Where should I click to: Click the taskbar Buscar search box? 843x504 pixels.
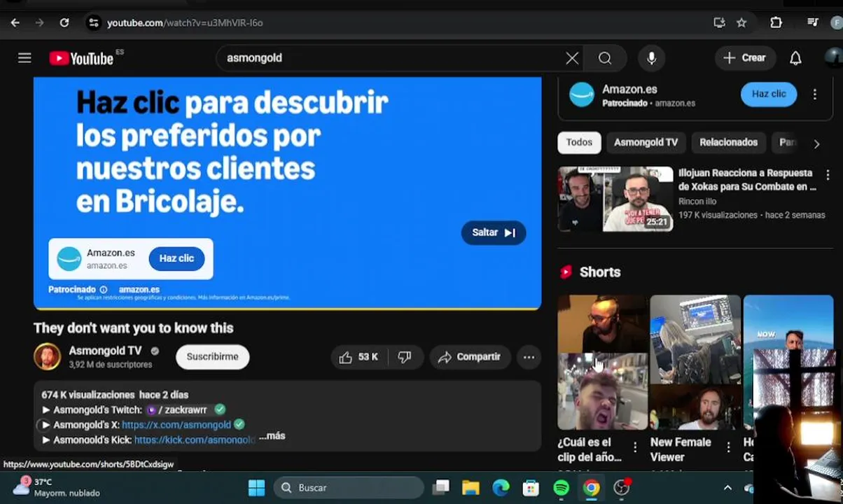(x=349, y=488)
